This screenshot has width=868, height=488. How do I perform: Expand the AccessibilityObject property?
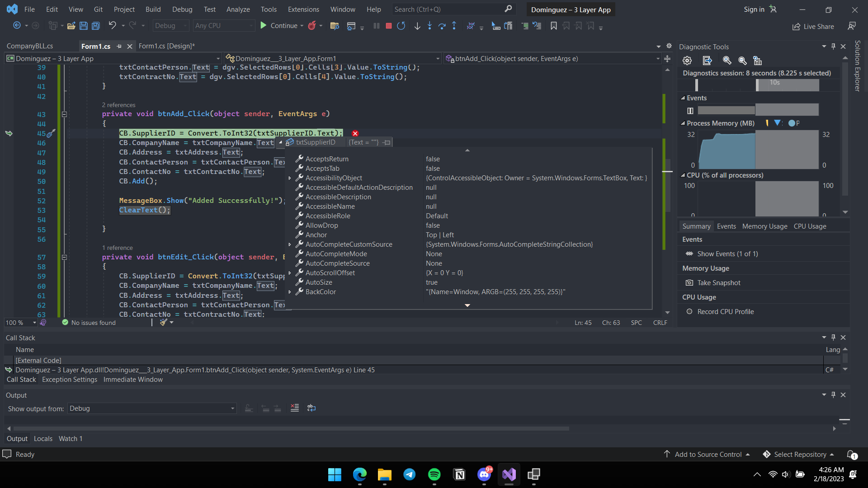[x=290, y=178]
